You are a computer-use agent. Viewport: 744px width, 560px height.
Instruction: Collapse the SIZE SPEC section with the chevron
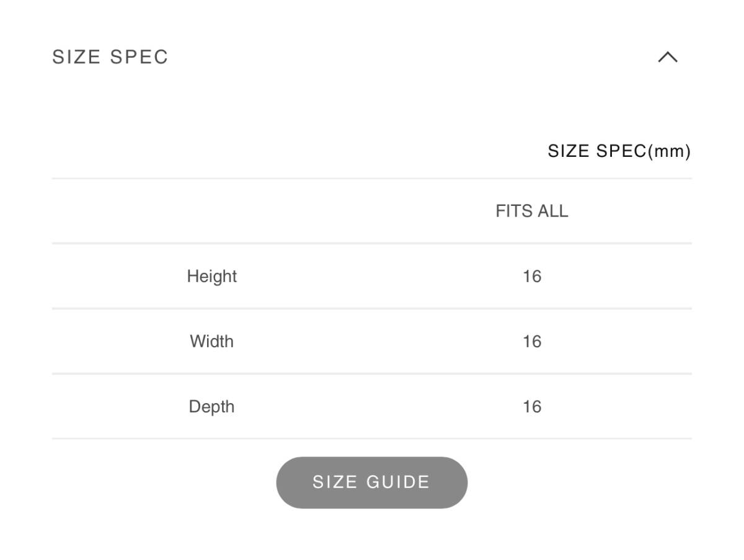pyautogui.click(x=667, y=58)
